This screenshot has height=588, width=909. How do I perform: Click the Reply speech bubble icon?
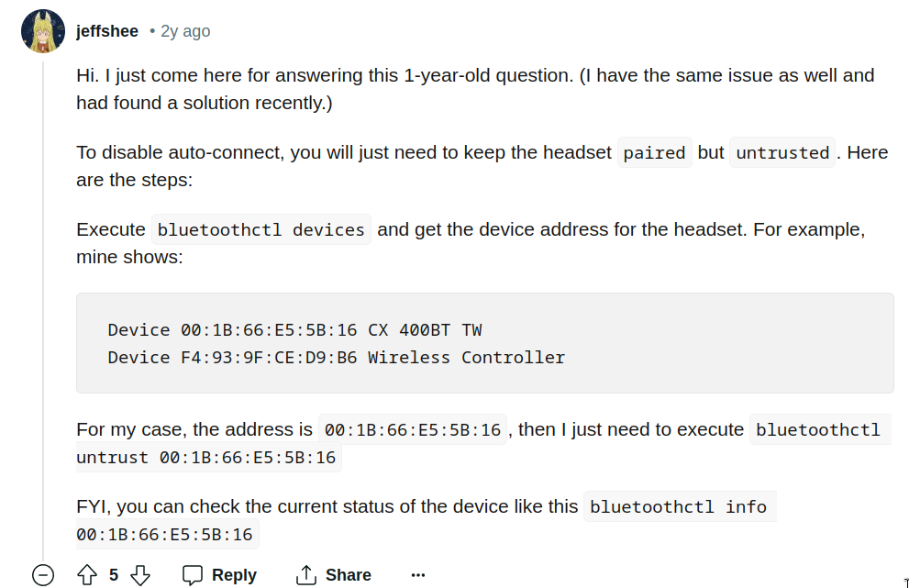[x=193, y=575]
